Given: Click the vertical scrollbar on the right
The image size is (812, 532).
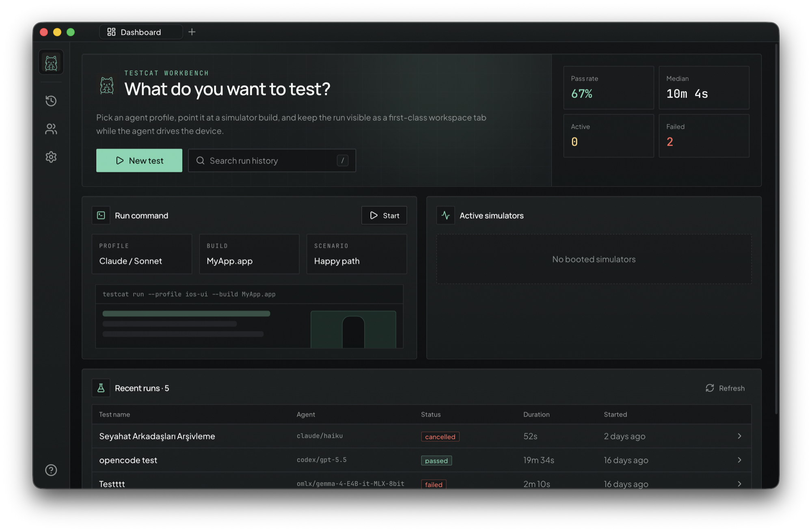Looking at the screenshot, I should (776, 229).
